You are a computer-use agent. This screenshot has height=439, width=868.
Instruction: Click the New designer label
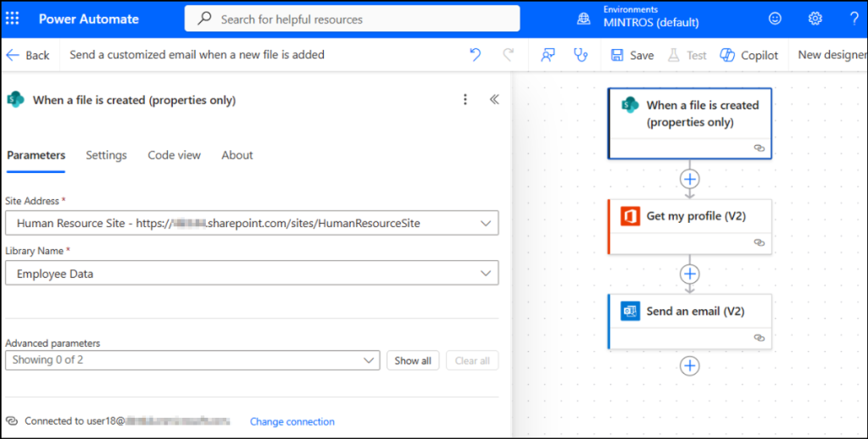832,55
